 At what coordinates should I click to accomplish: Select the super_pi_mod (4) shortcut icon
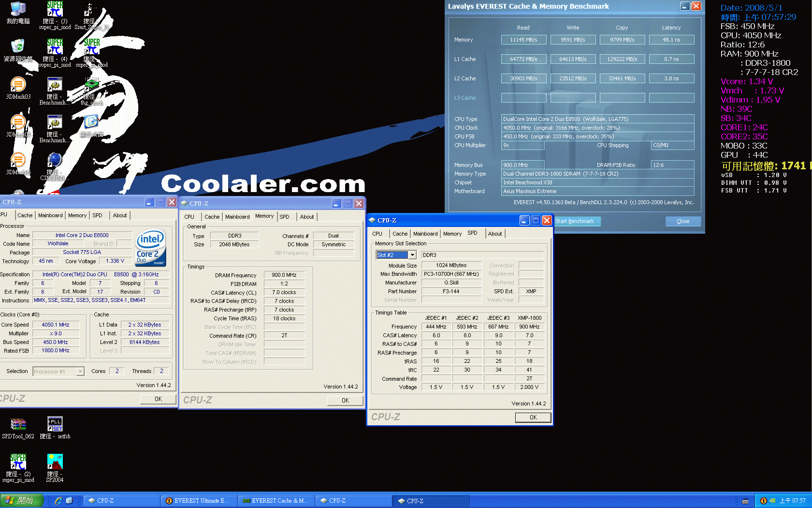[x=55, y=53]
